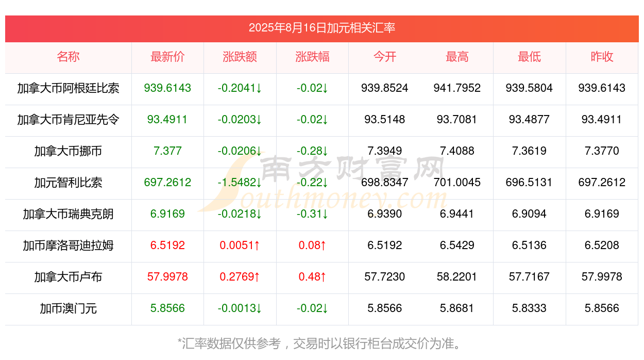Select the 涨跌额 column header
644x360 pixels.
(240, 57)
